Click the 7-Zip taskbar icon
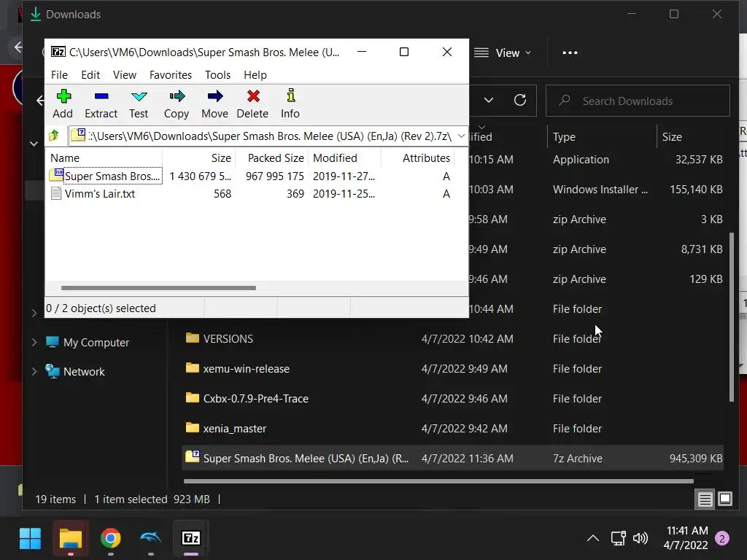747x560 pixels. point(191,539)
